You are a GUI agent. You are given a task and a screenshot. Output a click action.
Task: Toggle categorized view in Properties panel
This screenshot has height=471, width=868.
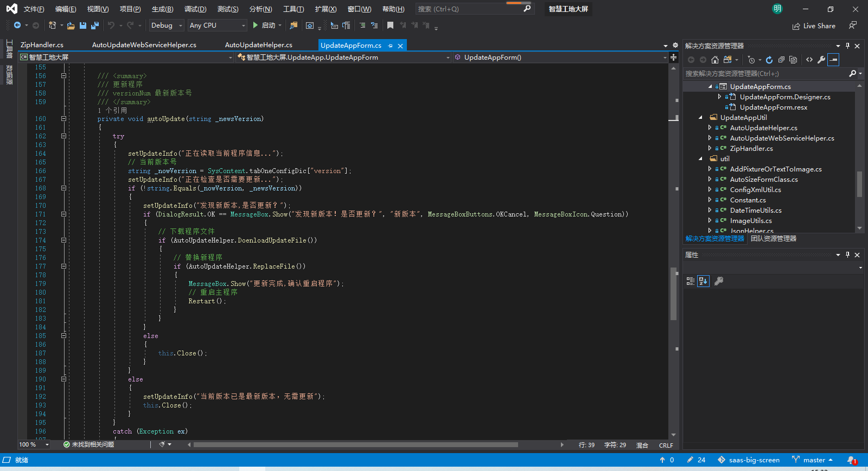pos(691,281)
